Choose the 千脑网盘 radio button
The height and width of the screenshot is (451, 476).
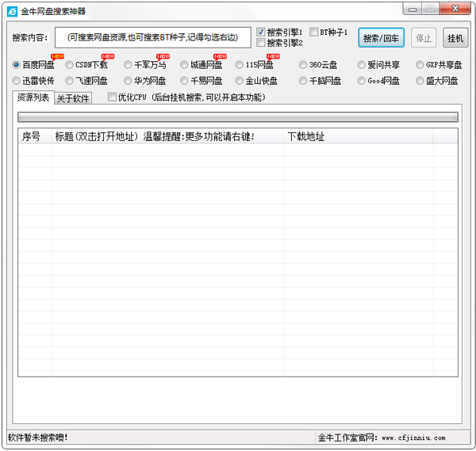[x=303, y=81]
